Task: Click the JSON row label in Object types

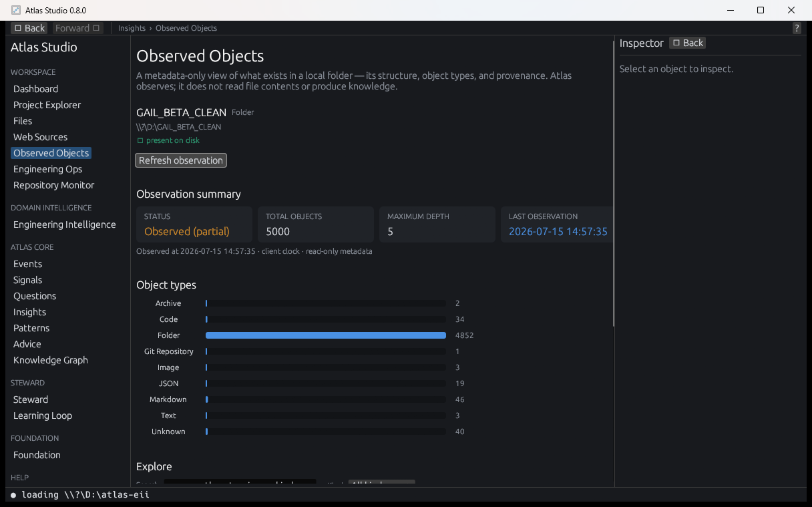Action: pyautogui.click(x=168, y=383)
